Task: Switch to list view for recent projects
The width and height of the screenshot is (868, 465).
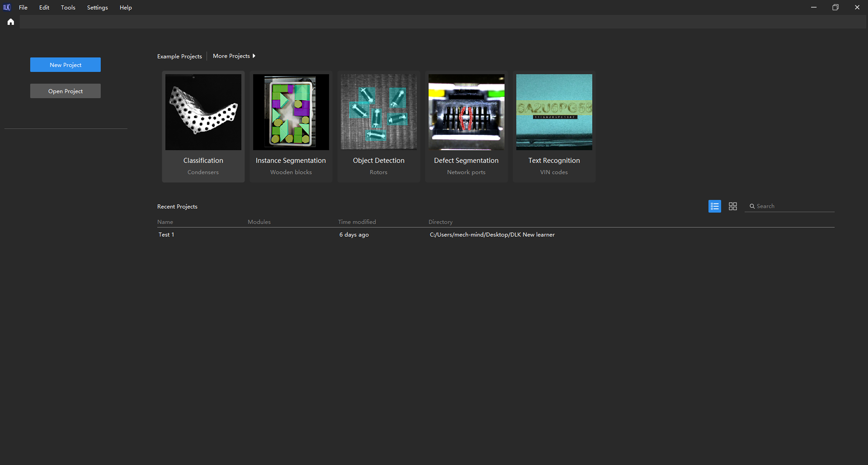Action: point(714,206)
